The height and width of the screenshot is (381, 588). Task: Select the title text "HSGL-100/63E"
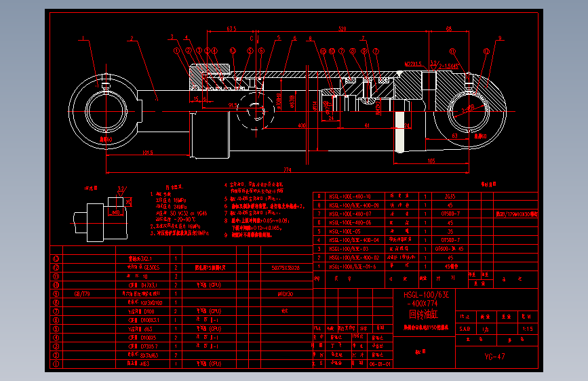tap(426, 295)
